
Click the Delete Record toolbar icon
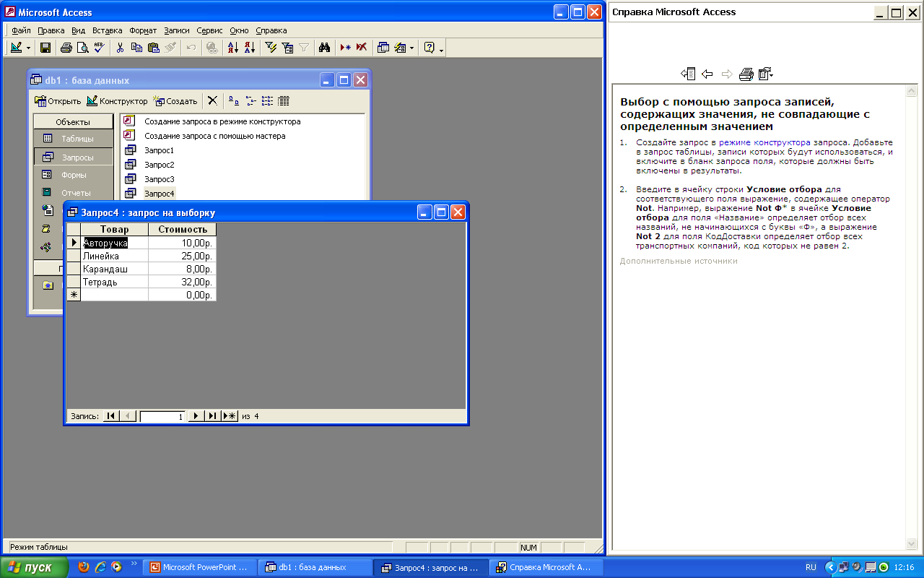(362, 48)
